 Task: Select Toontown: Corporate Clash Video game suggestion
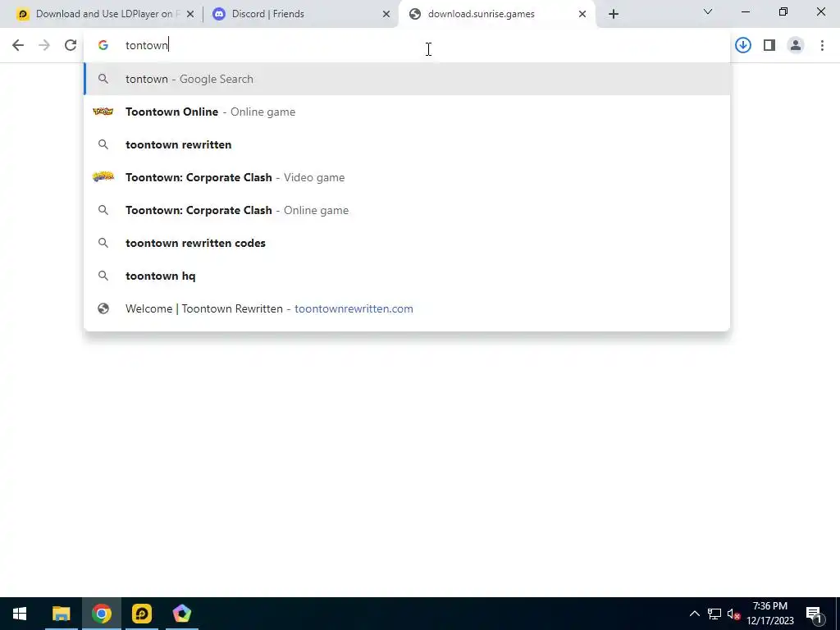(407, 177)
